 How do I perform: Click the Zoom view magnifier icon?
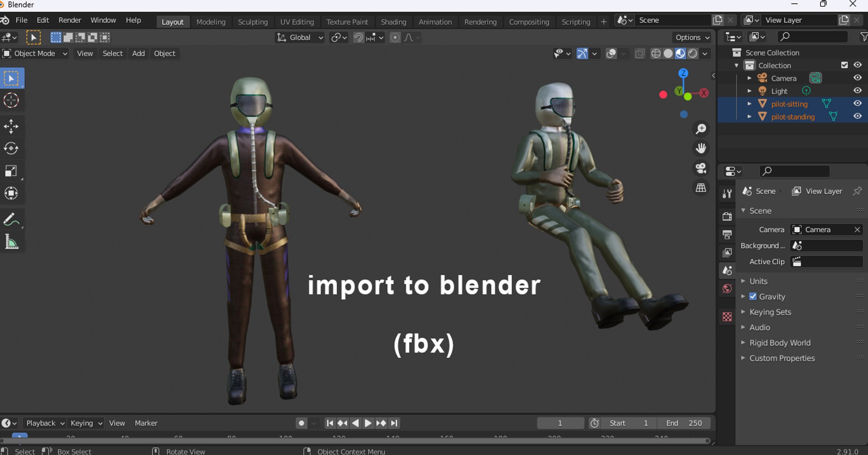coord(701,129)
